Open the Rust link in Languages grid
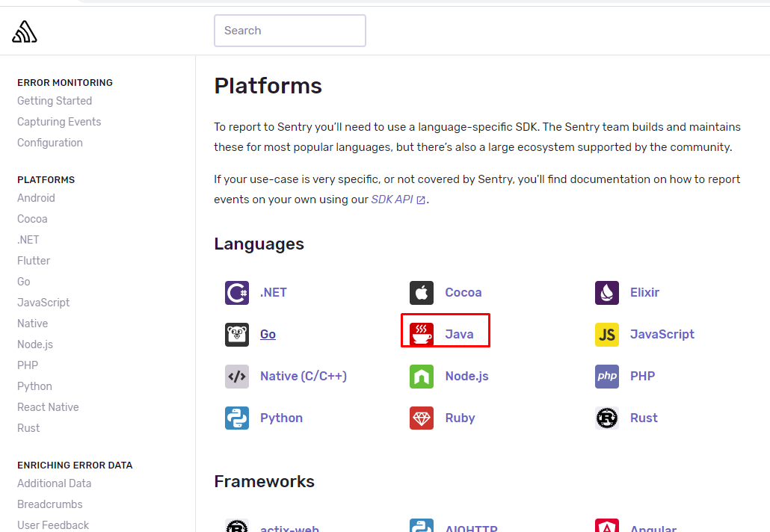Viewport: 770px width, 532px height. point(644,418)
